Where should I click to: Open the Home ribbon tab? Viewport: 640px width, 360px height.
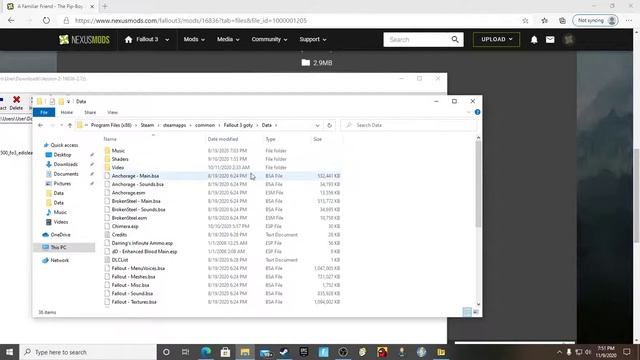tap(67, 112)
